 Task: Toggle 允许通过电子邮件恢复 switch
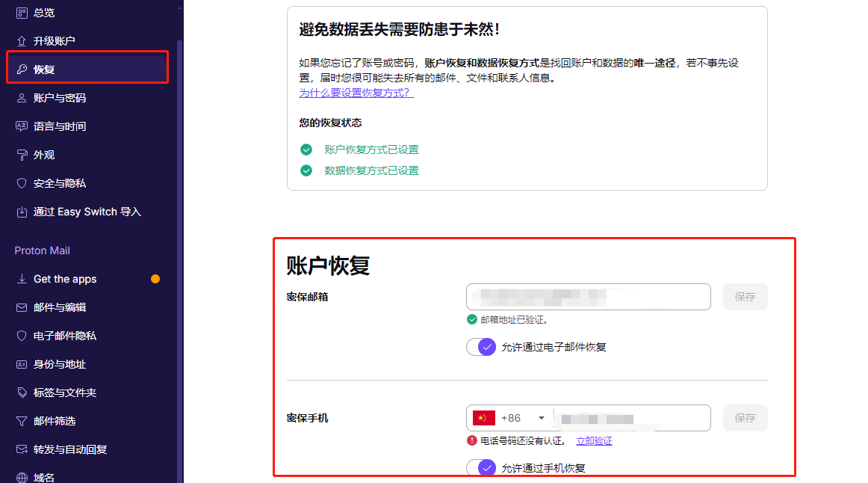(x=482, y=347)
